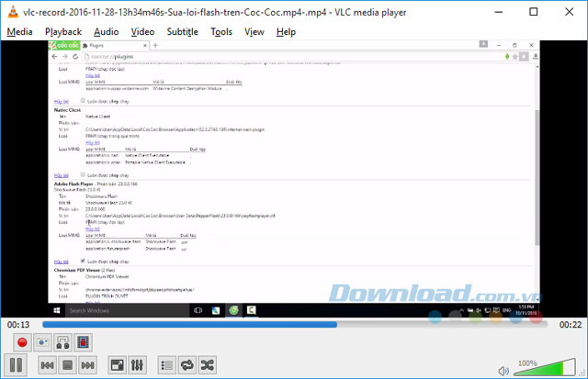Click the recorded taskbar clock
This screenshot has height=379, width=588.
tap(526, 310)
